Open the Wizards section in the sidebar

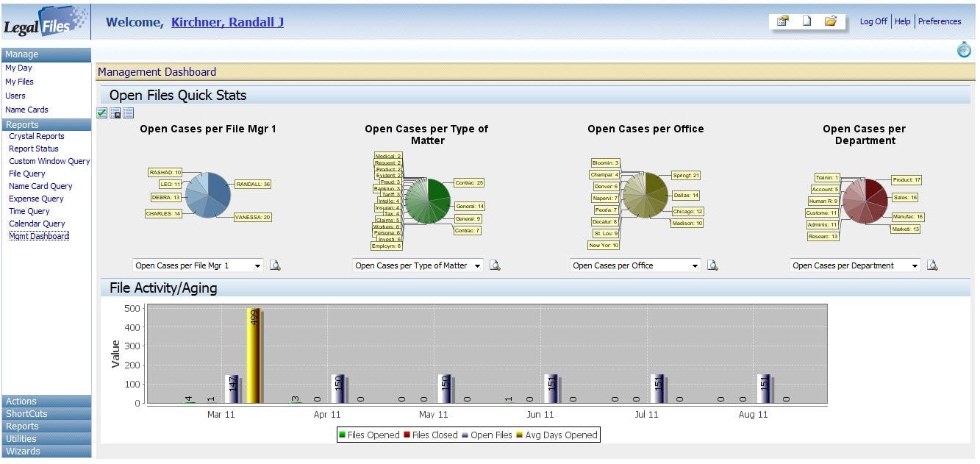(46, 452)
